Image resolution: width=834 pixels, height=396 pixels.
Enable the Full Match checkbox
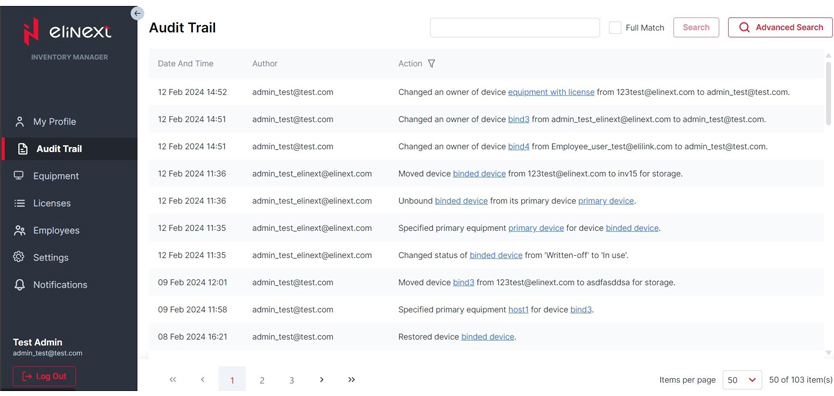615,28
